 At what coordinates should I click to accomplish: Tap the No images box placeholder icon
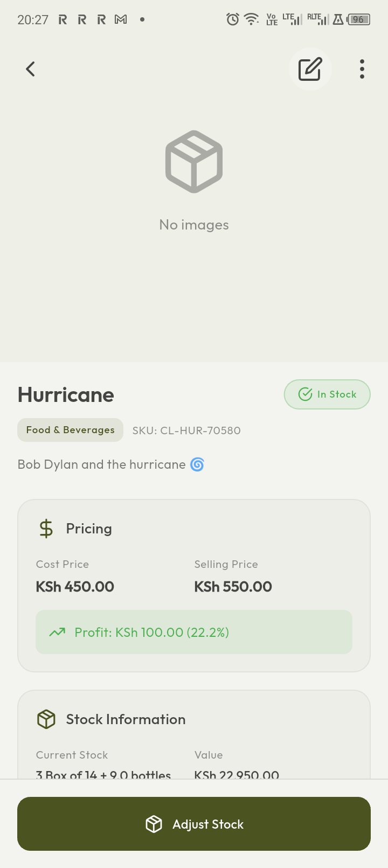pyautogui.click(x=194, y=162)
